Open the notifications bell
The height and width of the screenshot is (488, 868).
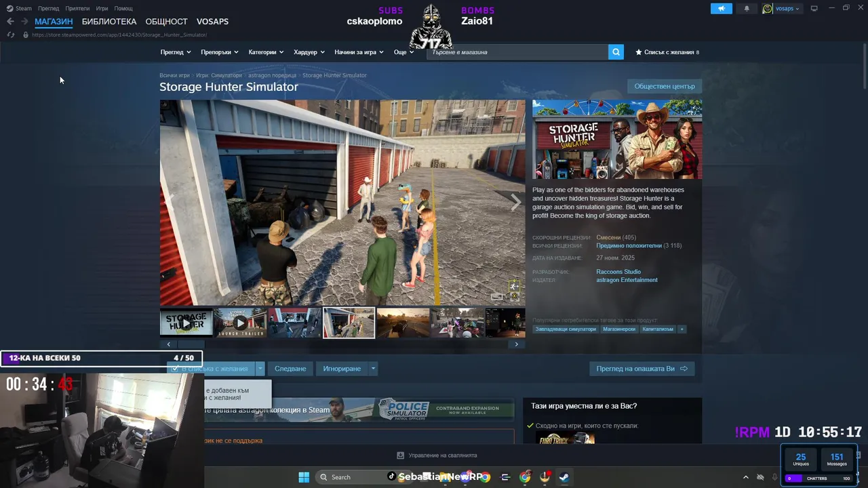coord(747,8)
